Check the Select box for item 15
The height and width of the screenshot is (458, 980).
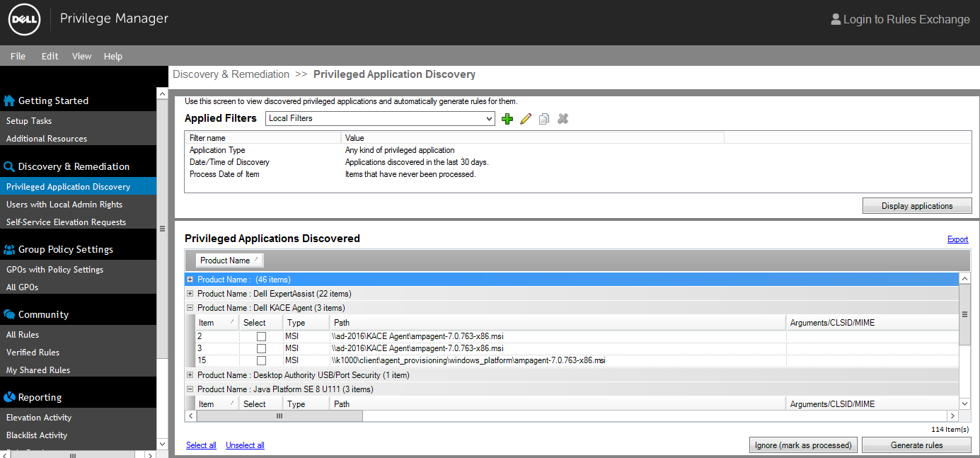[x=261, y=361]
